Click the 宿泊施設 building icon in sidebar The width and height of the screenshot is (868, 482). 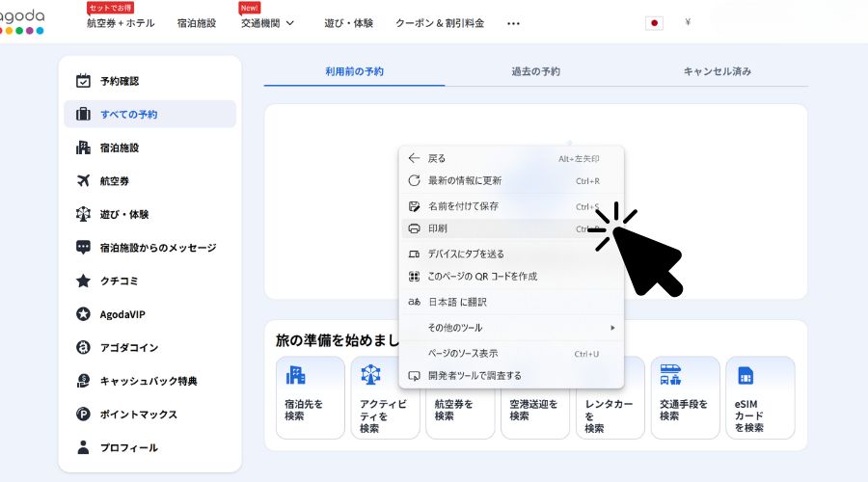click(83, 147)
